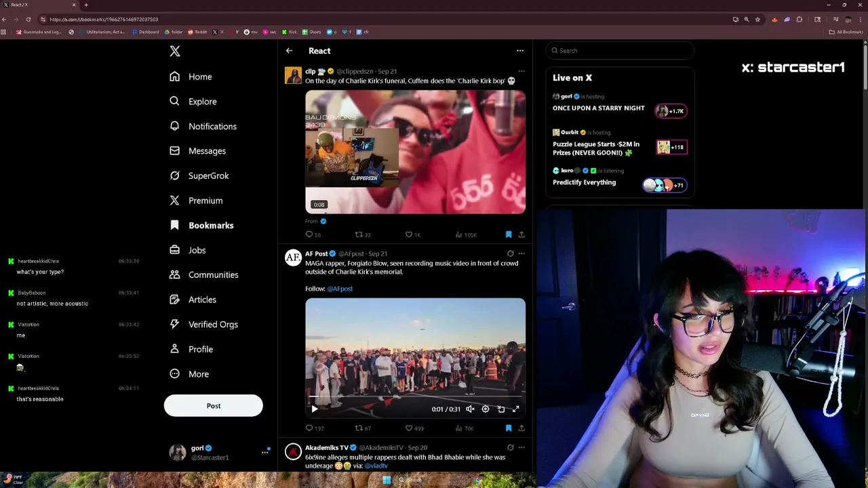The width and height of the screenshot is (868, 488).
Task: Open more options on the AF Post tweet
Action: (x=521, y=253)
